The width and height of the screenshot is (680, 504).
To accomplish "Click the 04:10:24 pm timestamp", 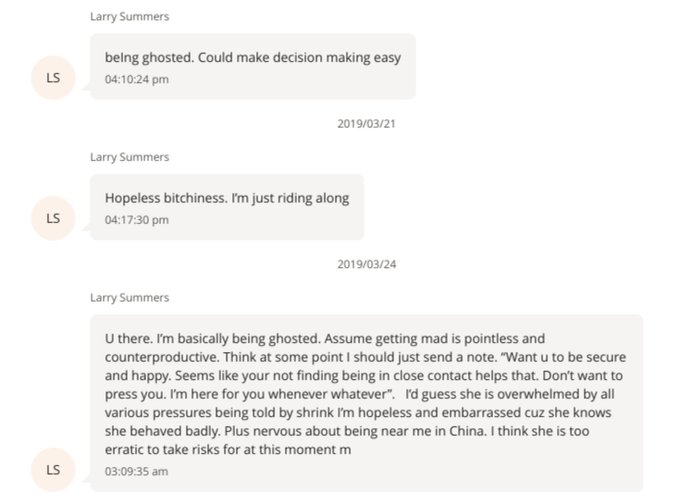I will click(136, 79).
